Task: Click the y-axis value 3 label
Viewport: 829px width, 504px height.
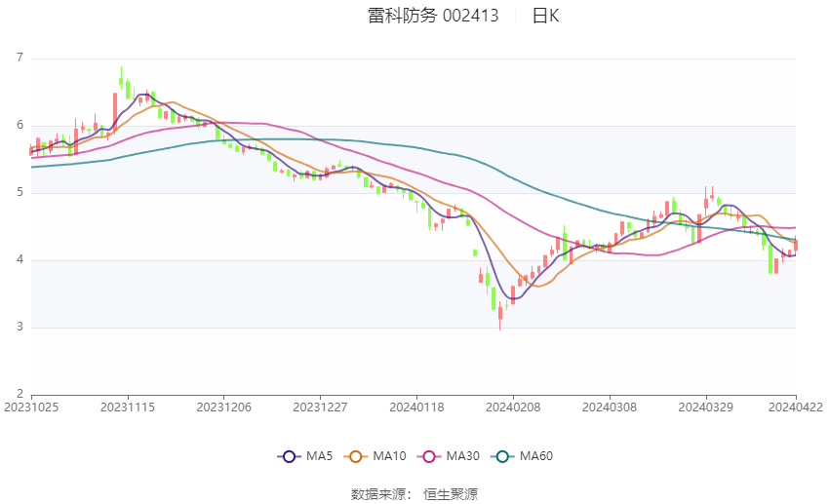Action: (20, 327)
